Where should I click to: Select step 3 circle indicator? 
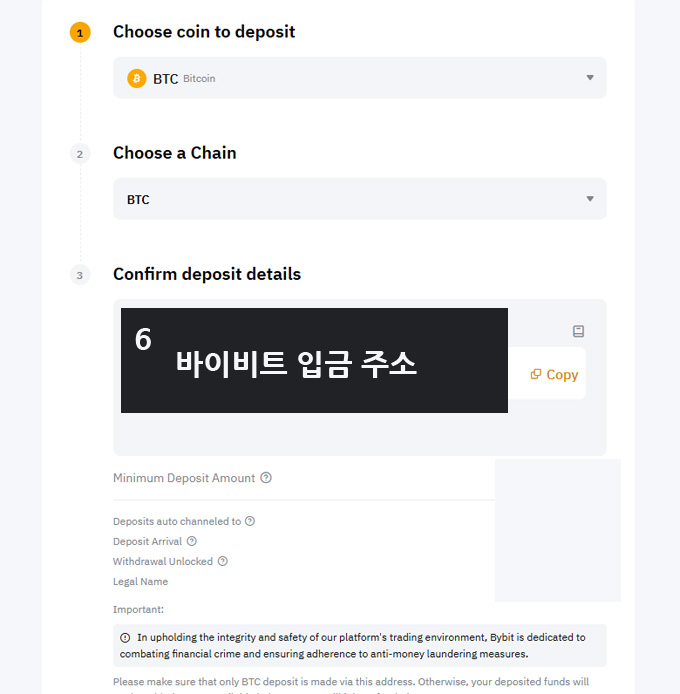80,275
